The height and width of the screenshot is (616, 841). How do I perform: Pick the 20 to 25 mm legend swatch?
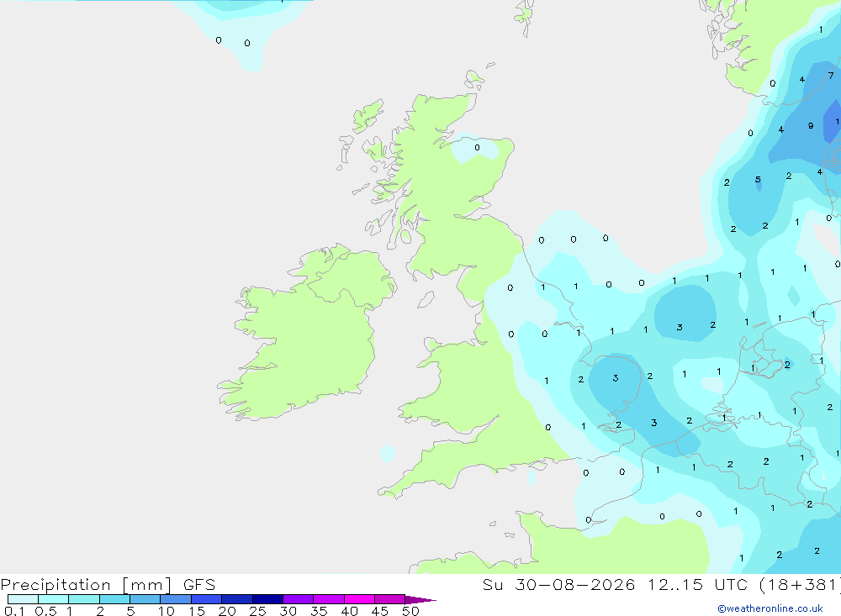pyautogui.click(x=236, y=599)
